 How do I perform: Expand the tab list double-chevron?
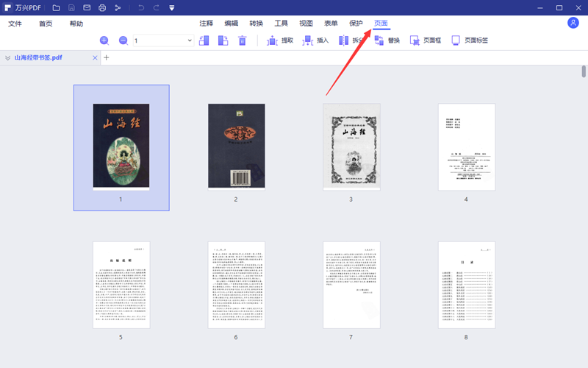[7, 57]
